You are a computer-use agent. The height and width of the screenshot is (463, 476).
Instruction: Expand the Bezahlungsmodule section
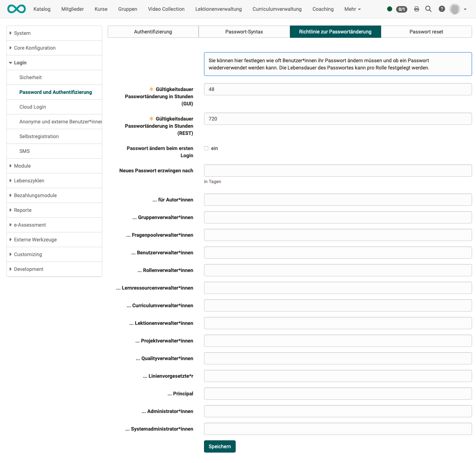click(54, 195)
